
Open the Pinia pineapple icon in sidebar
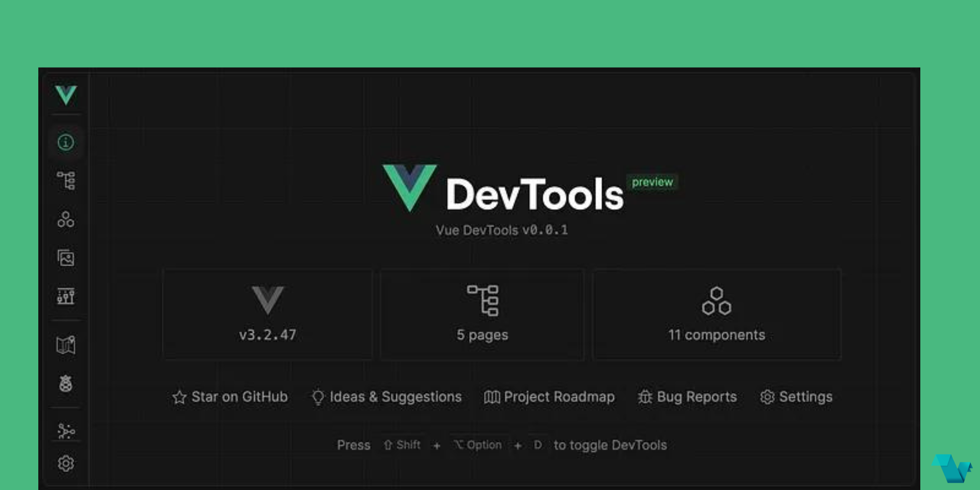click(66, 383)
